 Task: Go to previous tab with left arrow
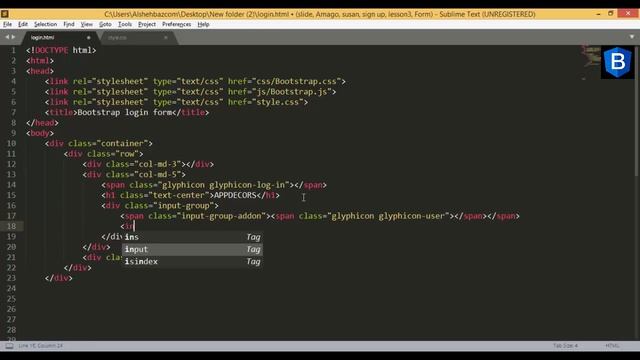click(7, 37)
